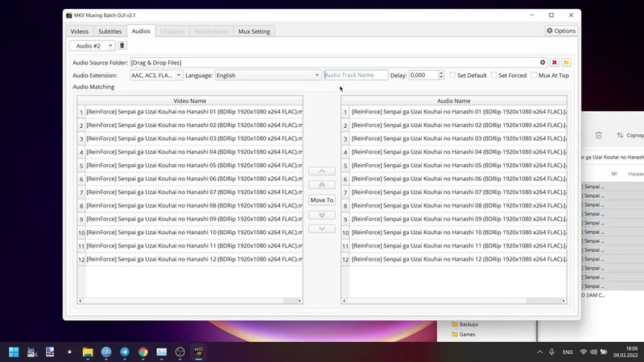The width and height of the screenshot is (644, 362).
Task: Open the Games folder in Explorer sidebar
Action: coord(464,335)
